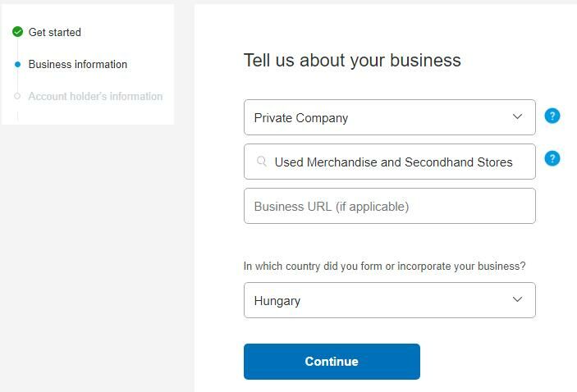Focus the Business URL input field
Image resolution: width=577 pixels, height=392 pixels.
pyautogui.click(x=389, y=206)
